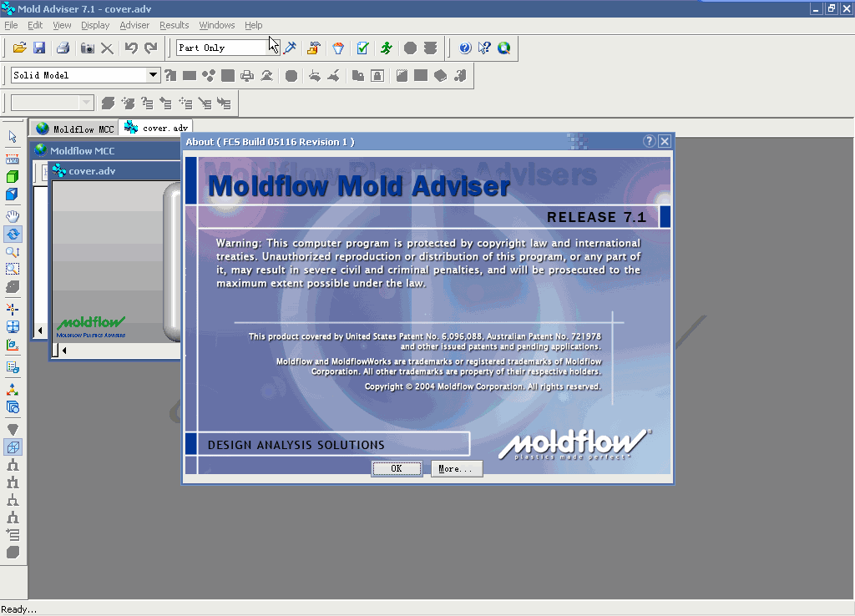
Task: Click the green checkmark analysis icon
Action: (362, 48)
